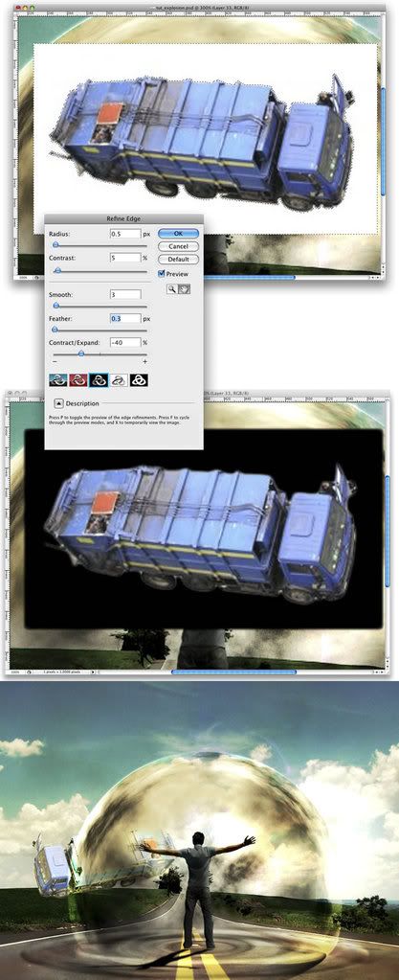Image resolution: width=399 pixels, height=980 pixels.
Task: Click the Contrast slider handle
Action: [57, 270]
